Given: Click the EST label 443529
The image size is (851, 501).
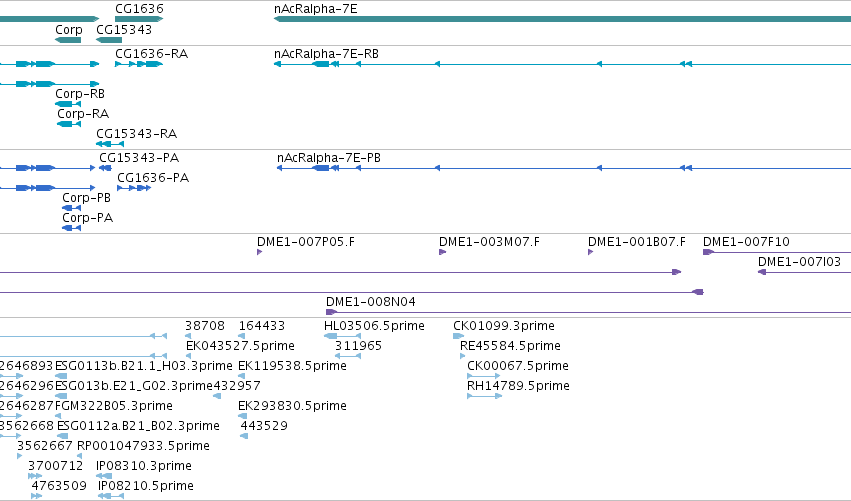Looking at the screenshot, I should 264,426.
